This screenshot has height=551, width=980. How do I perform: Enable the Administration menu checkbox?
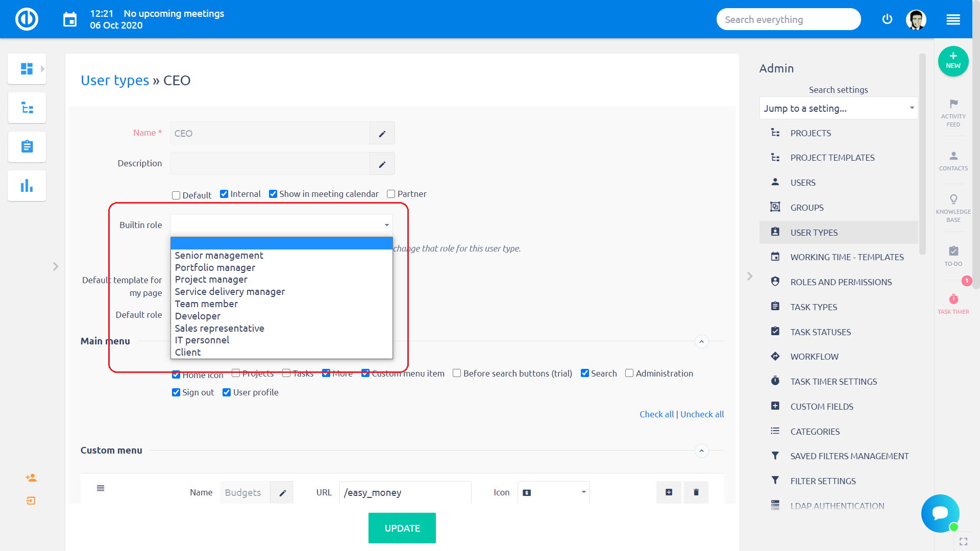(x=629, y=373)
